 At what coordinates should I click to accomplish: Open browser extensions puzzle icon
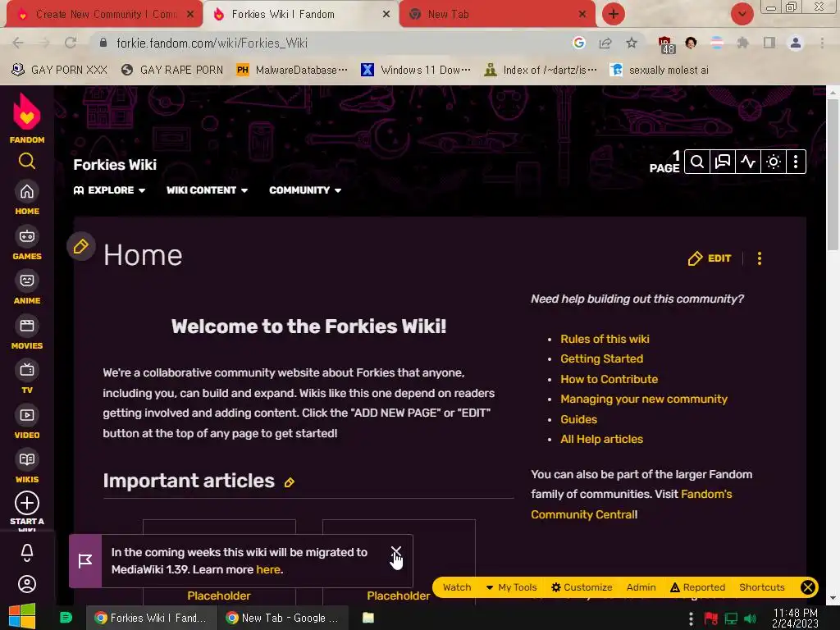pyautogui.click(x=742, y=43)
